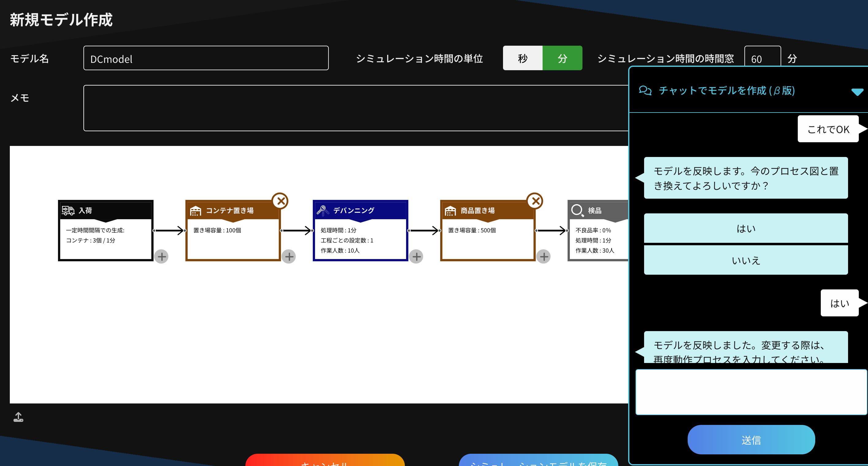The width and height of the screenshot is (868, 466).
Task: Select 秒 as simulation time unit
Action: click(522, 58)
